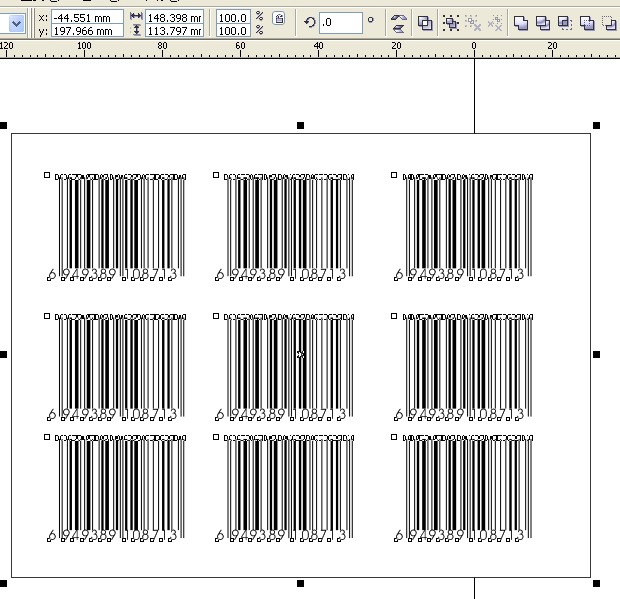Click the grayed-out Ungroup icon
This screenshot has height=599, width=620.
point(473,22)
